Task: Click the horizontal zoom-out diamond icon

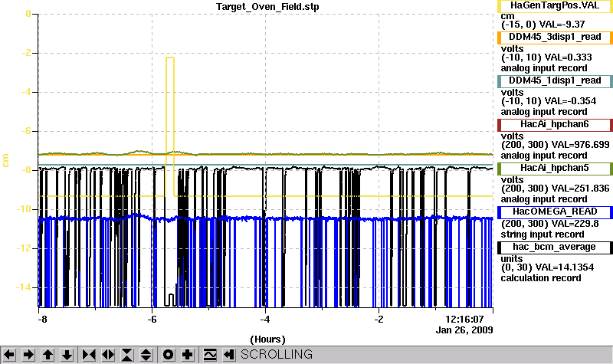Action: pyautogui.click(x=108, y=355)
